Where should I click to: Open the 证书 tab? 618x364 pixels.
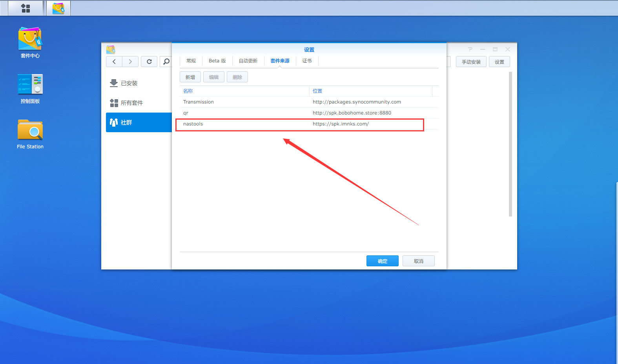tap(307, 61)
